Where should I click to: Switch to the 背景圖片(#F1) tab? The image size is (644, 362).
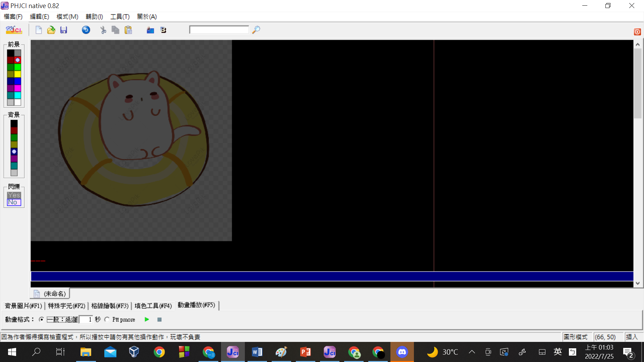23,306
